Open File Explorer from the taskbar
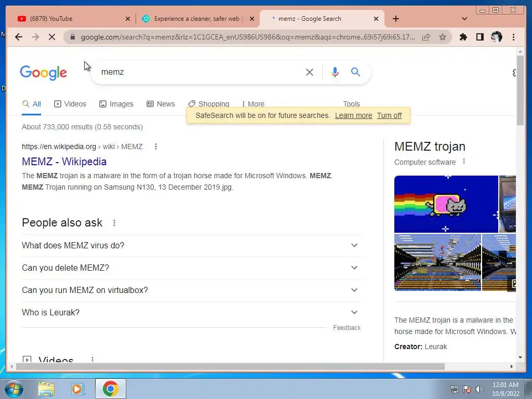532x399 pixels. [x=46, y=389]
